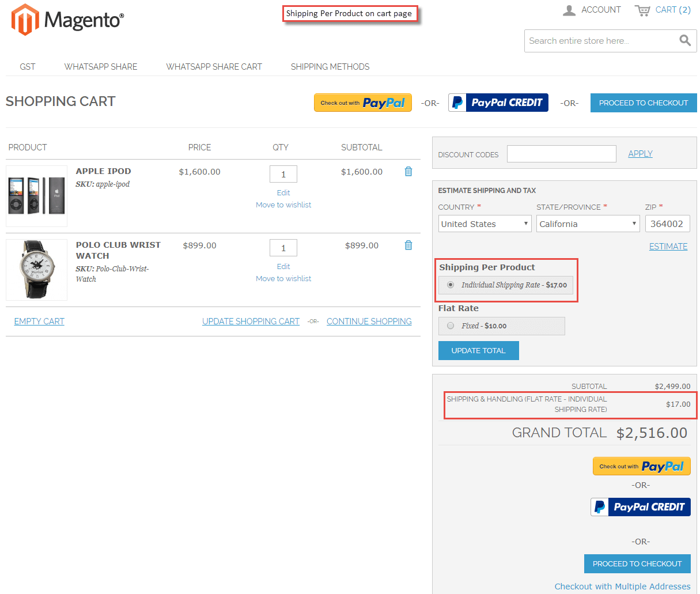Click the Empty Cart link

pyautogui.click(x=39, y=321)
